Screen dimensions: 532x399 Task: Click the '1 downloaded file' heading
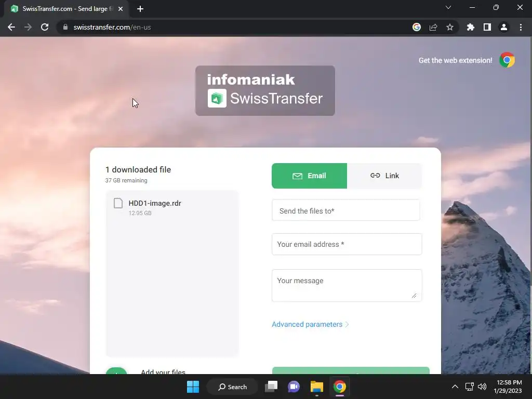coord(138,170)
